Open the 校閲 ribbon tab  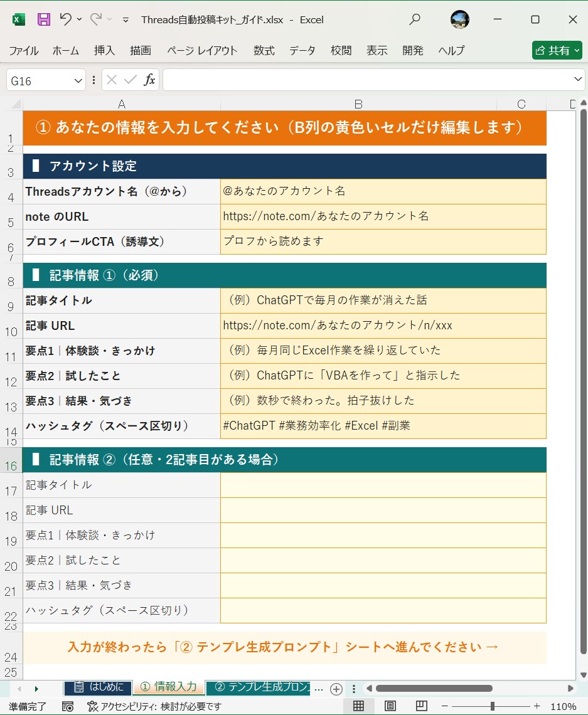point(341,51)
